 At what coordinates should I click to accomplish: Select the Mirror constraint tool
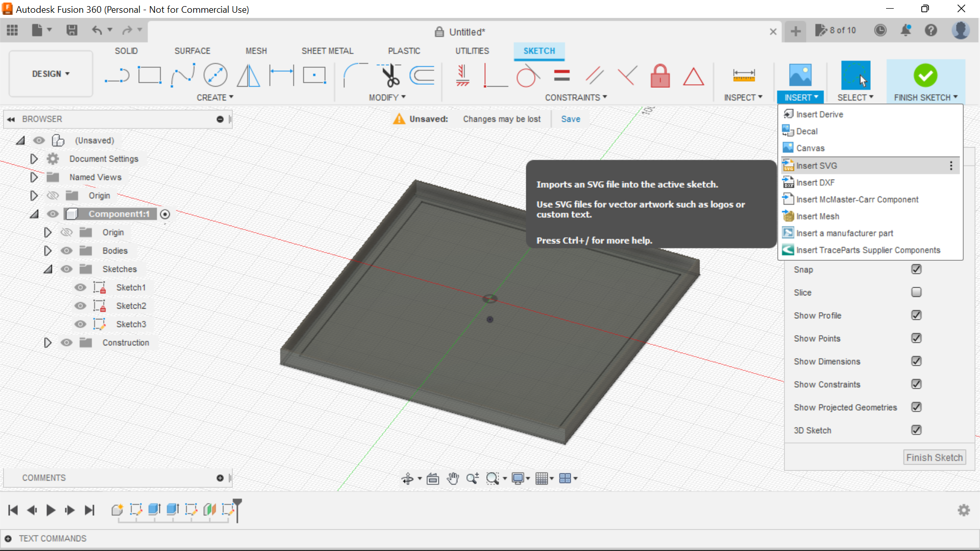tap(249, 76)
